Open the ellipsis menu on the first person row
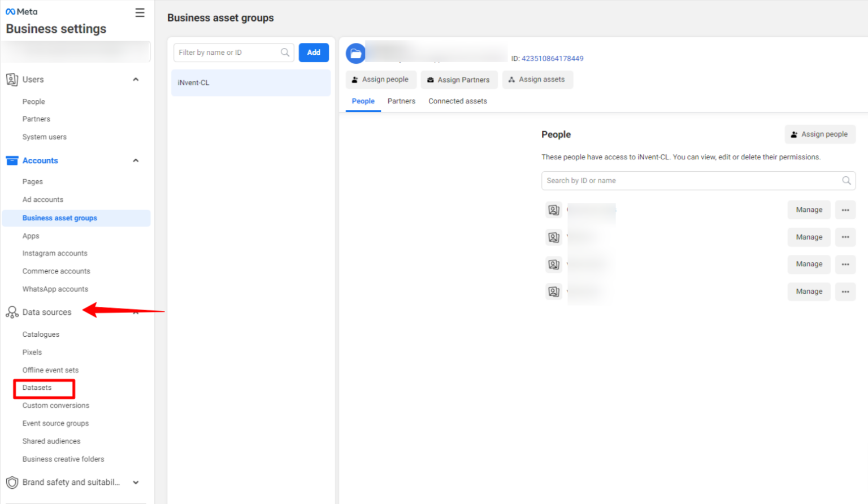Image resolution: width=868 pixels, height=504 pixels. (x=845, y=210)
